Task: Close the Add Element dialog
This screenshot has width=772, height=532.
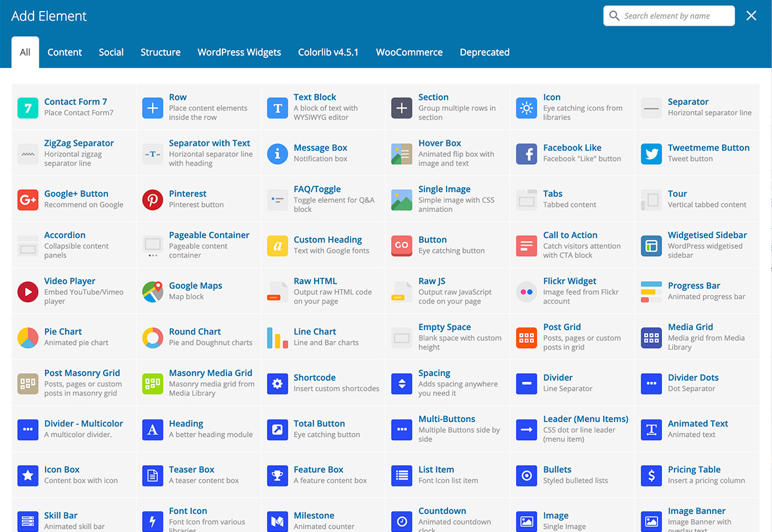Action: click(x=751, y=16)
